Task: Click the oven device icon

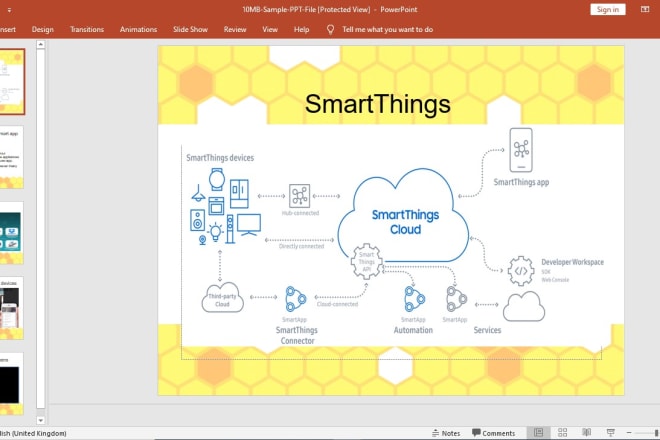Action: tap(216, 206)
